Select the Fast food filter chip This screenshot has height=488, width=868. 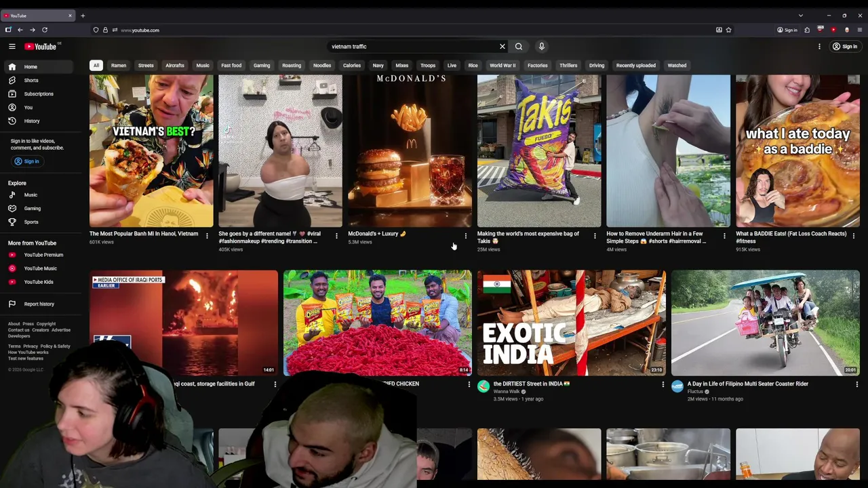pyautogui.click(x=231, y=65)
